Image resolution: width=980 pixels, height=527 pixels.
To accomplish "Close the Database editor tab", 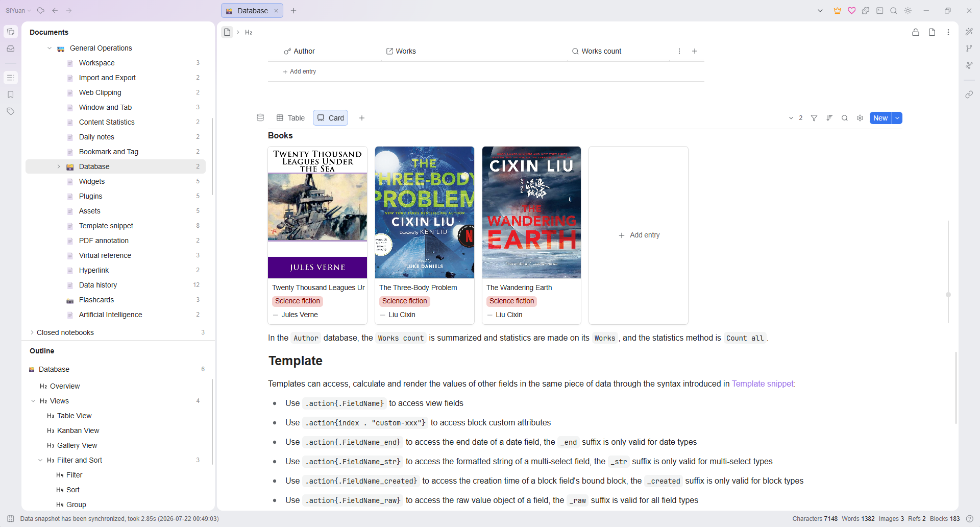I will pyautogui.click(x=276, y=11).
